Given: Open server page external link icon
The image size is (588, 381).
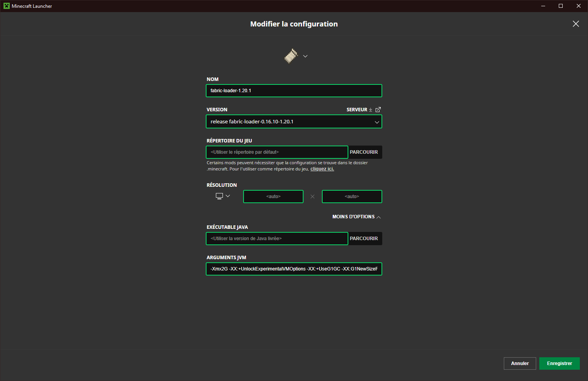Looking at the screenshot, I should (x=378, y=110).
